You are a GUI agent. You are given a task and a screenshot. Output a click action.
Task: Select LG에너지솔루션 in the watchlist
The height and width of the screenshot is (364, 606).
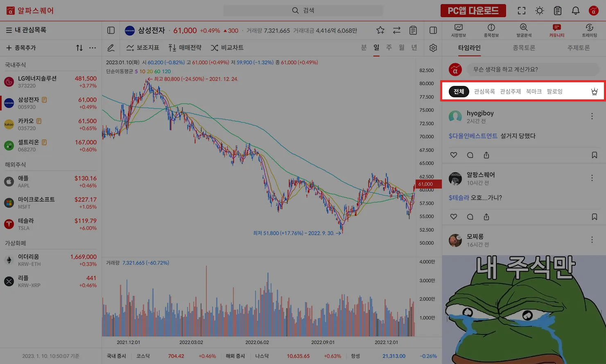coord(50,82)
